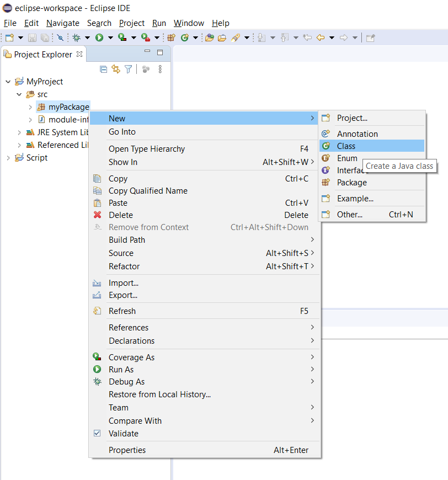Image resolution: width=448 pixels, height=480 pixels.
Task: Open Project Explorer view menu (three dots)
Action: pyautogui.click(x=160, y=69)
